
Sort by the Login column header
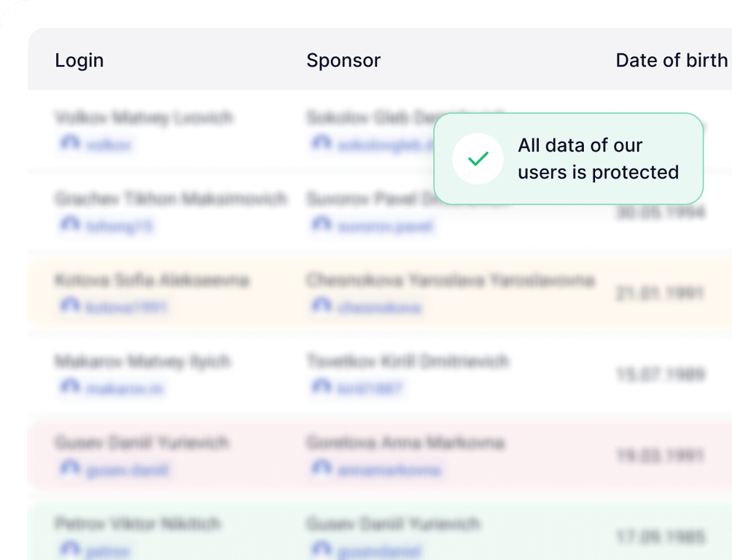(79, 61)
